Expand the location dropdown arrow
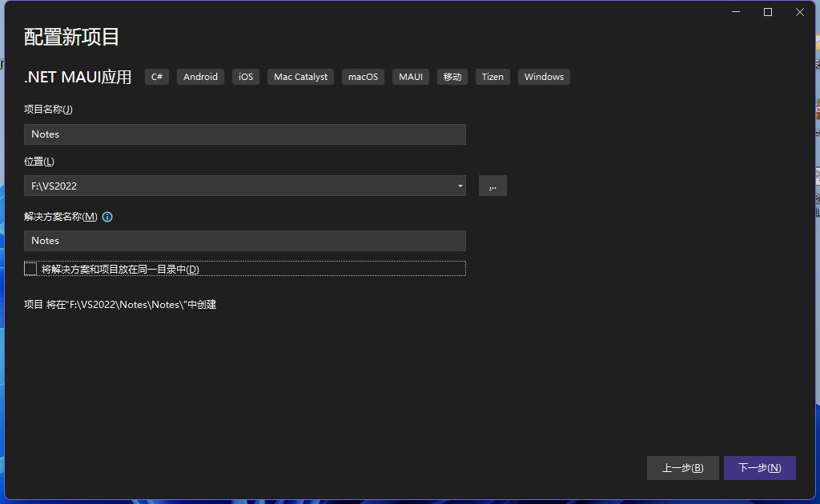The height and width of the screenshot is (504, 820). [460, 186]
